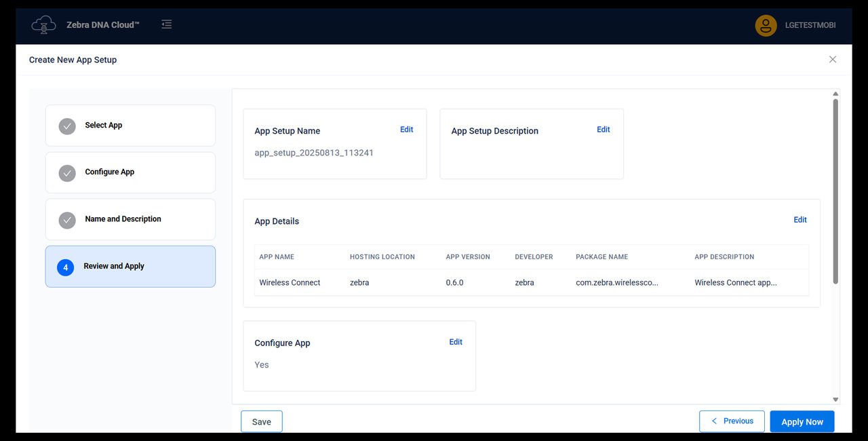Click the LGETESTMOBI account name
This screenshot has height=441, width=868.
pos(810,25)
